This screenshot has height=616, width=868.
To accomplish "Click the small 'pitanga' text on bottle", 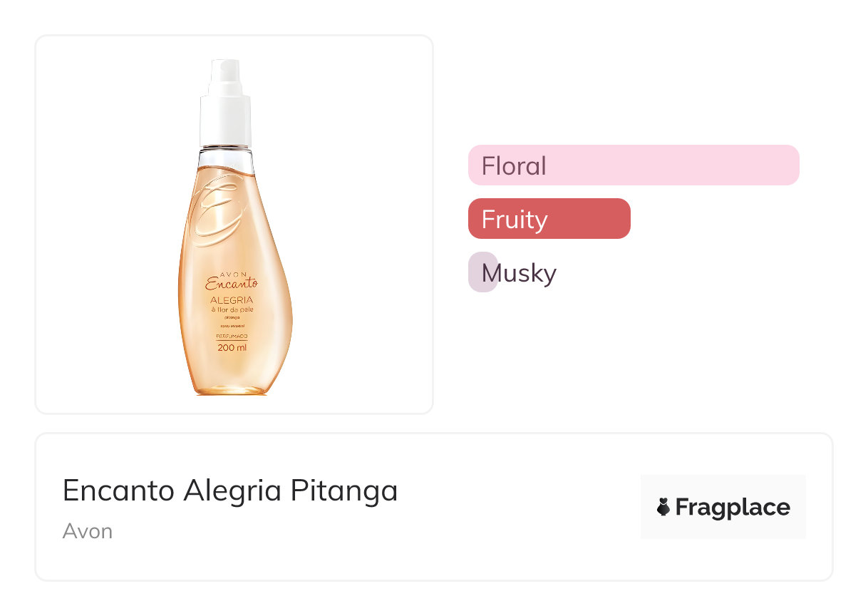I will [232, 317].
